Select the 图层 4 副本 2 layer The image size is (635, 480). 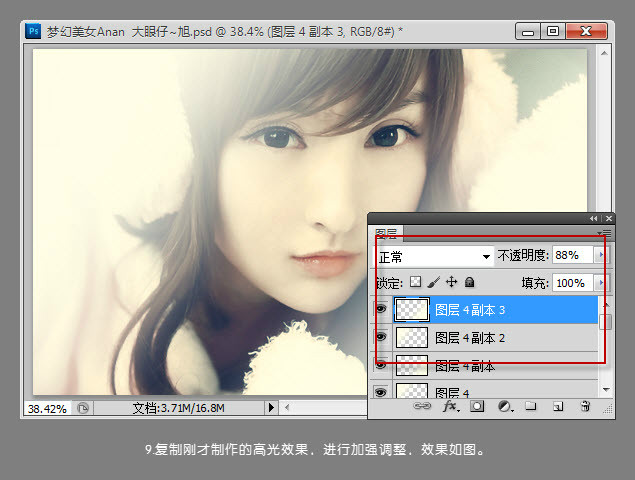[x=470, y=338]
